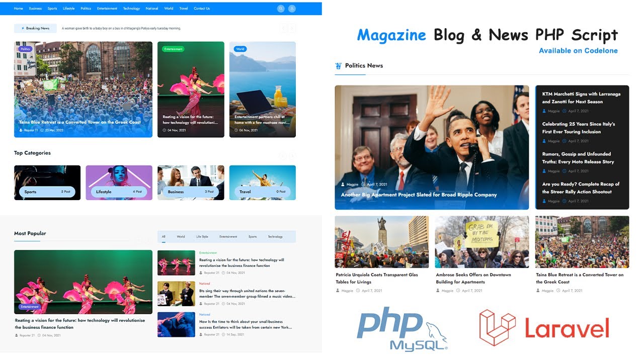This screenshot has width=644, height=362.
Task: Select the All tab in Most Popular
Action: coord(164,236)
